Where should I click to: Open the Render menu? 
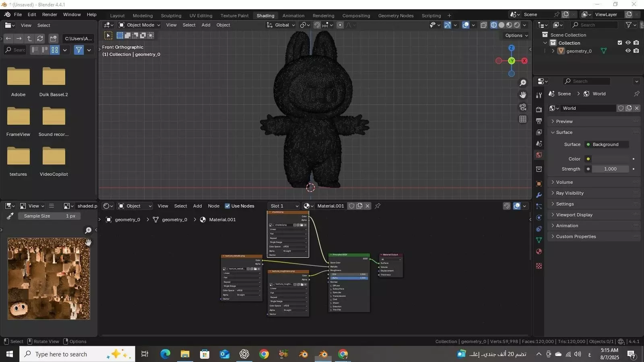point(50,14)
